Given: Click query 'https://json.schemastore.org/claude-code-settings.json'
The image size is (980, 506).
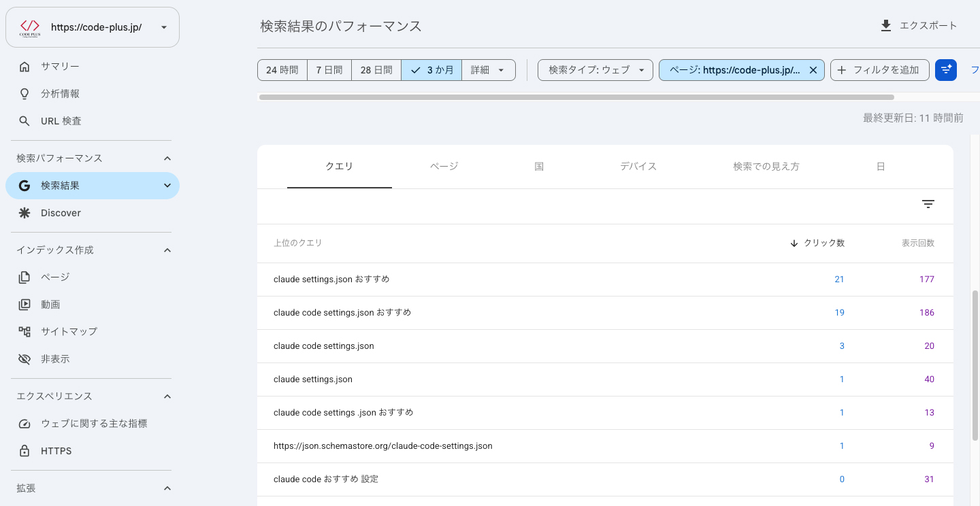Looking at the screenshot, I should pos(383,447).
